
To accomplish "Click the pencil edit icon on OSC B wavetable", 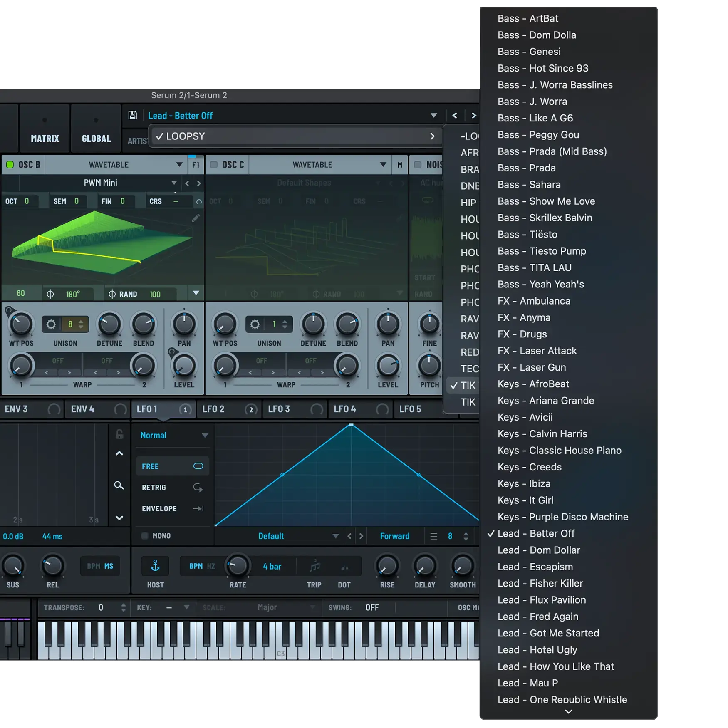I will coord(196,218).
